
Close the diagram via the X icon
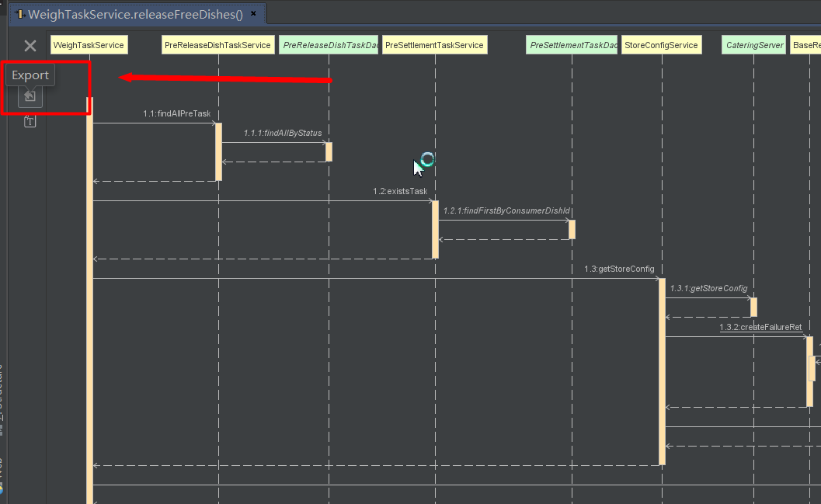pos(30,45)
